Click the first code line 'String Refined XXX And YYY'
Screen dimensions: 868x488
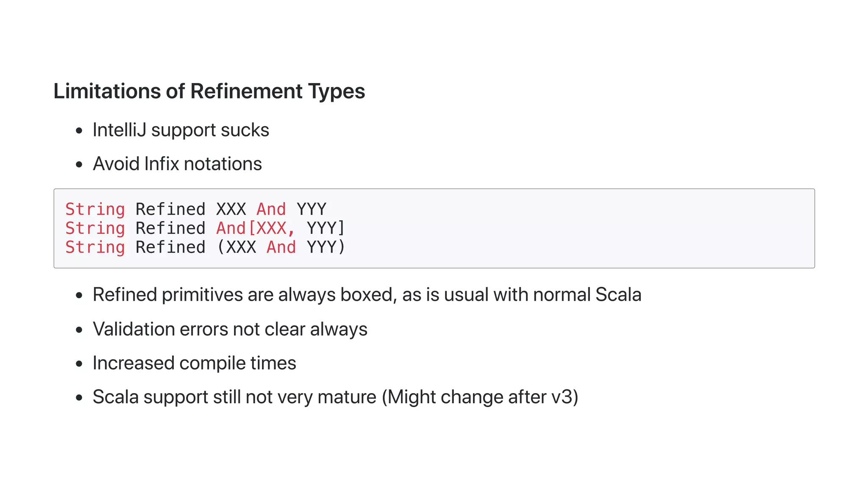[x=195, y=209]
